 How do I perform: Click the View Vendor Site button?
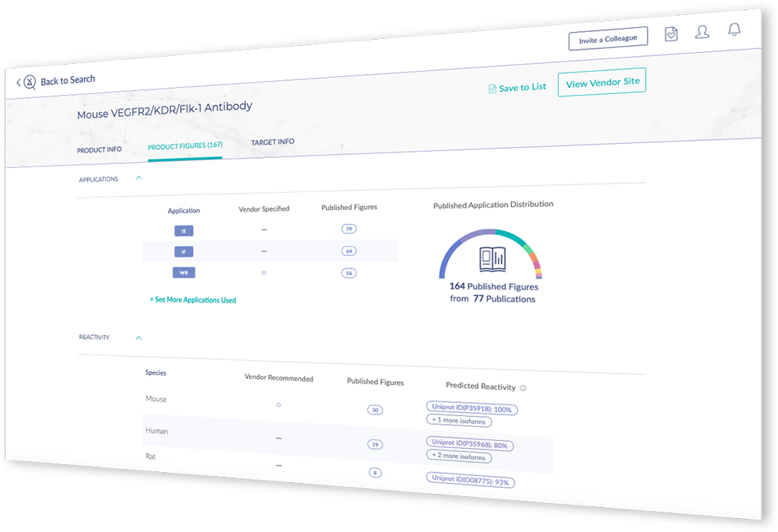pyautogui.click(x=601, y=82)
